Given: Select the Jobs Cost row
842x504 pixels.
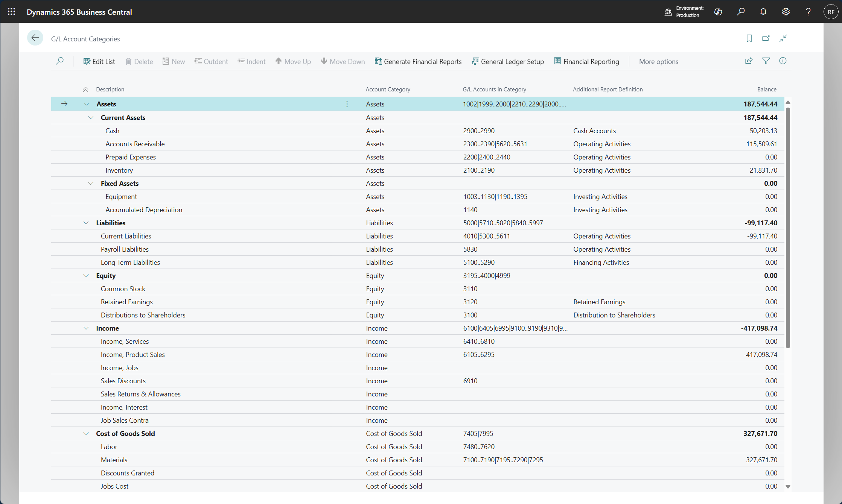Looking at the screenshot, I should [417, 486].
